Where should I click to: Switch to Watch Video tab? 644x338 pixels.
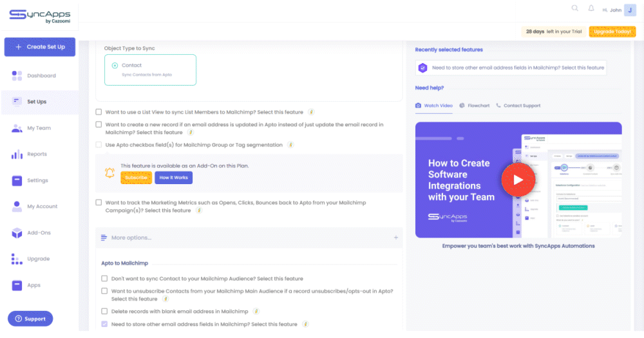[x=433, y=106]
